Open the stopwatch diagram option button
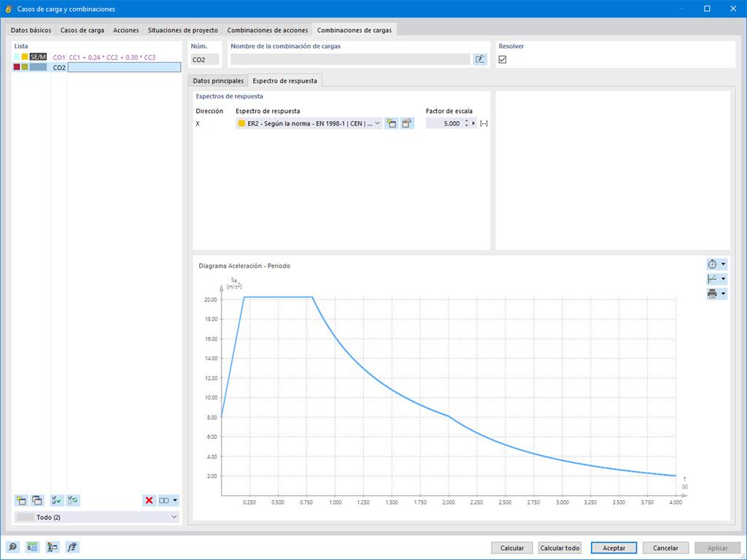The width and height of the screenshot is (747, 560). [712, 264]
